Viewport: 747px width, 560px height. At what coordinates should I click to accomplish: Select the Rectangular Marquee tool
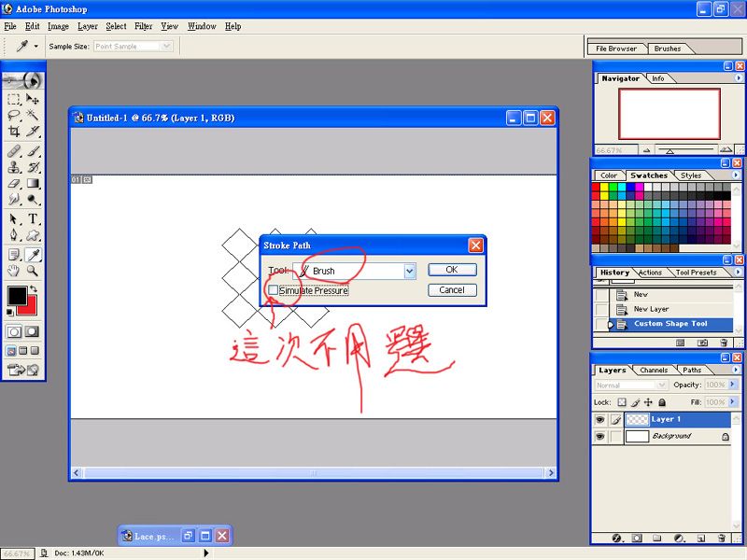[14, 99]
